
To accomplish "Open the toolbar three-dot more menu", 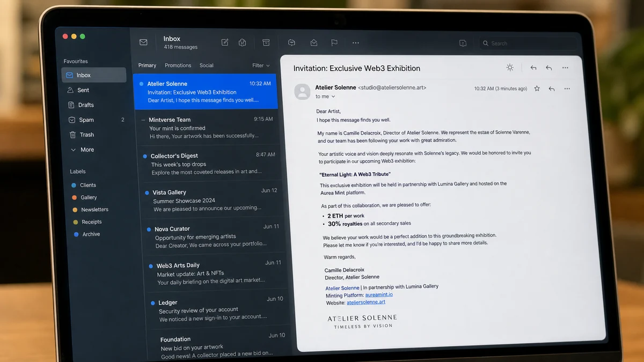I will click(x=356, y=43).
